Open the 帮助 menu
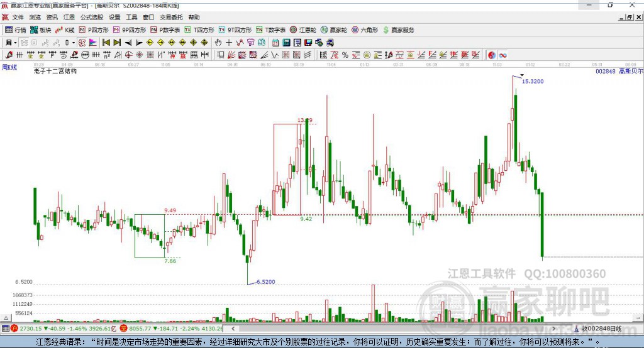644x348 pixels. click(194, 17)
